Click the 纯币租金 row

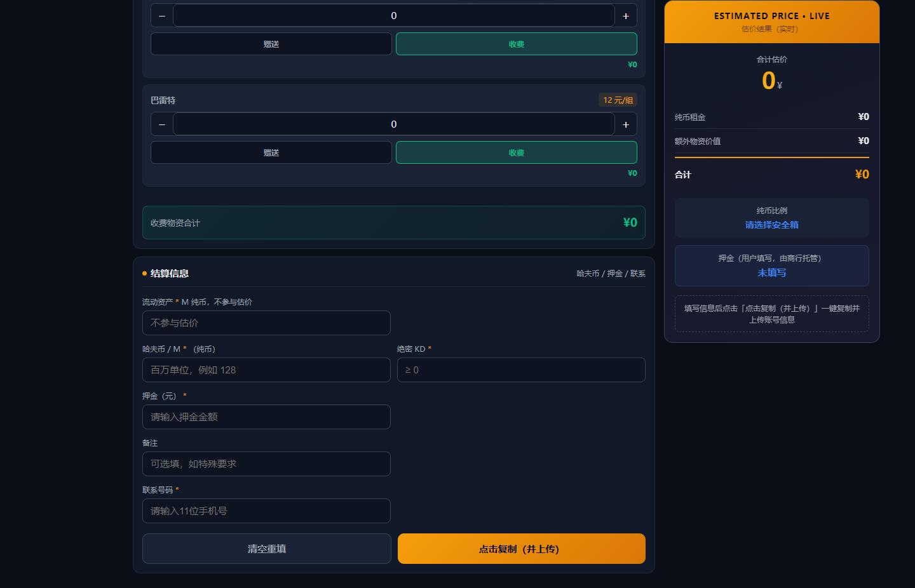[772, 117]
